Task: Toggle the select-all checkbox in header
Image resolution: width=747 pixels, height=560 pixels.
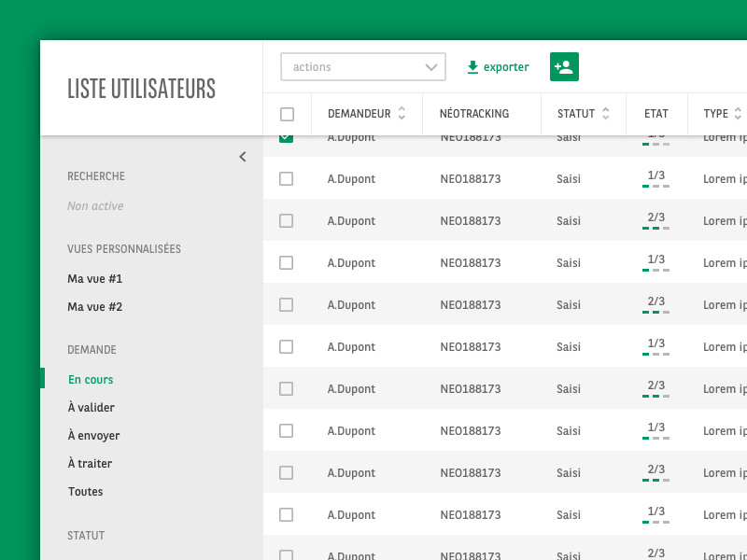Action: [287, 114]
